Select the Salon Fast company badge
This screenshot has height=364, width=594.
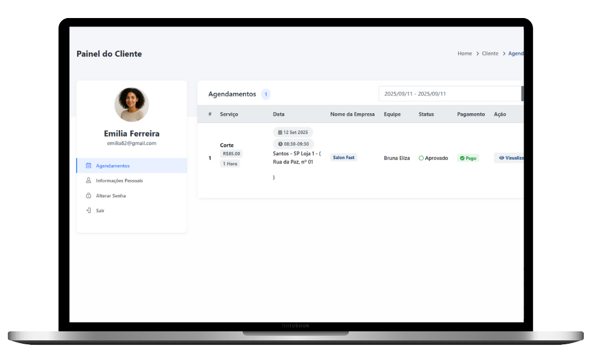coord(343,158)
